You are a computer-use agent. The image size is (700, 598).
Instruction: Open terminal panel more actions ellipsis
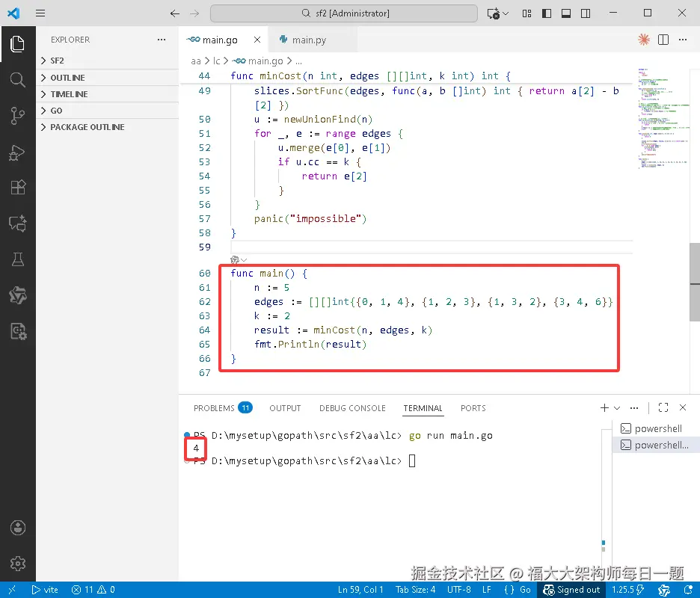click(634, 407)
